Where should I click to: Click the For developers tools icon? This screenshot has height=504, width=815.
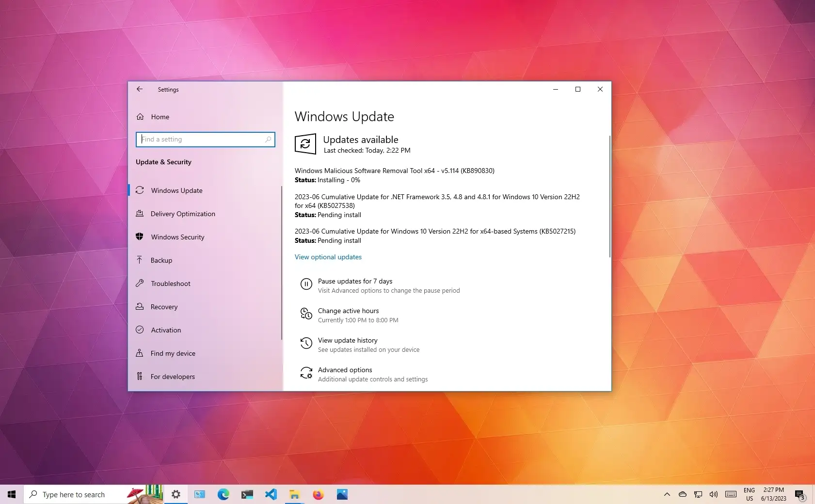coord(140,377)
